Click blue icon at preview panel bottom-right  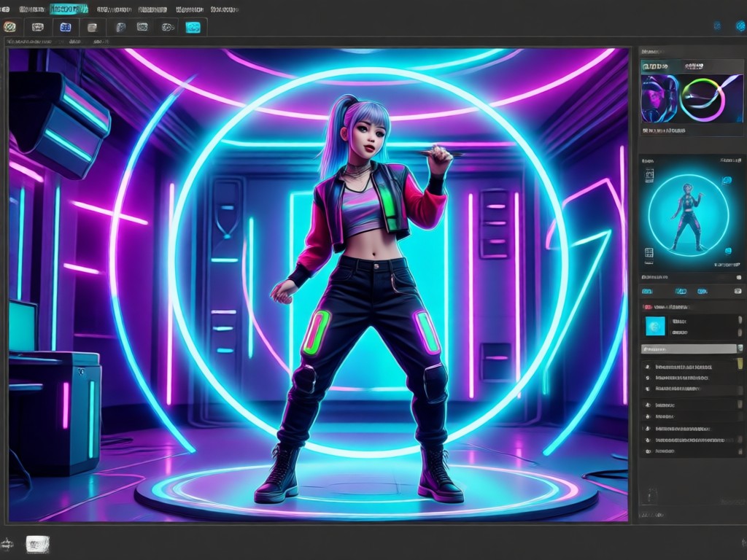point(729,251)
